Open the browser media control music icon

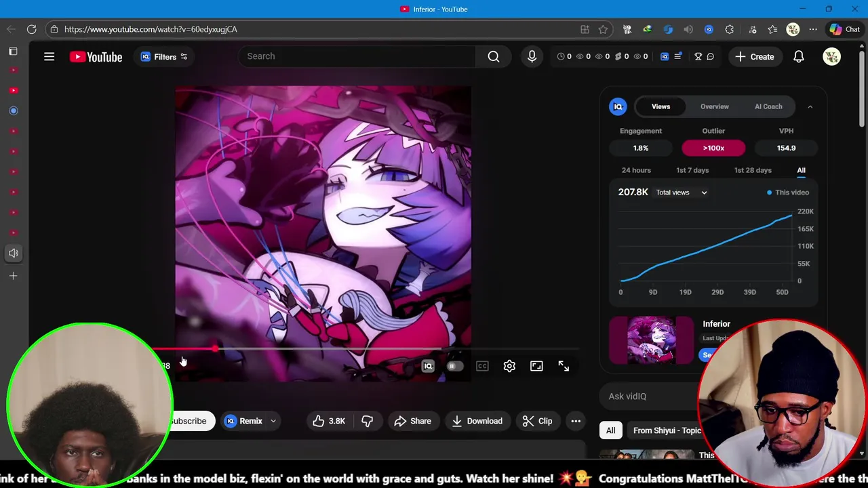click(753, 29)
